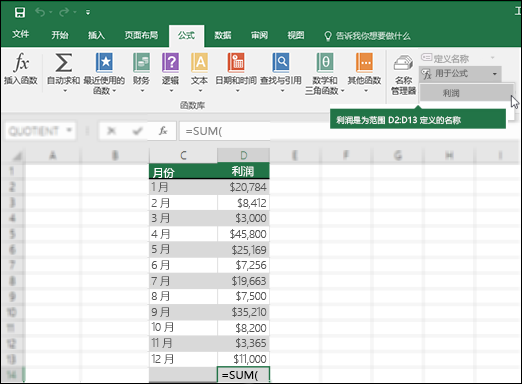Confirm formula with the checkmark button
Image resolution: width=522 pixels, height=384 pixels.
click(x=137, y=131)
